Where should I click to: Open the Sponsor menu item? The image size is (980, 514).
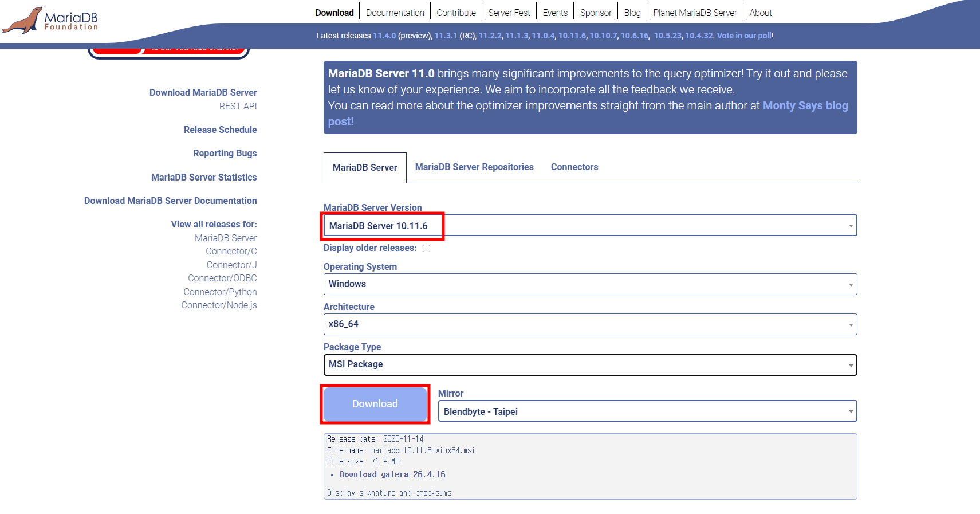pos(596,13)
